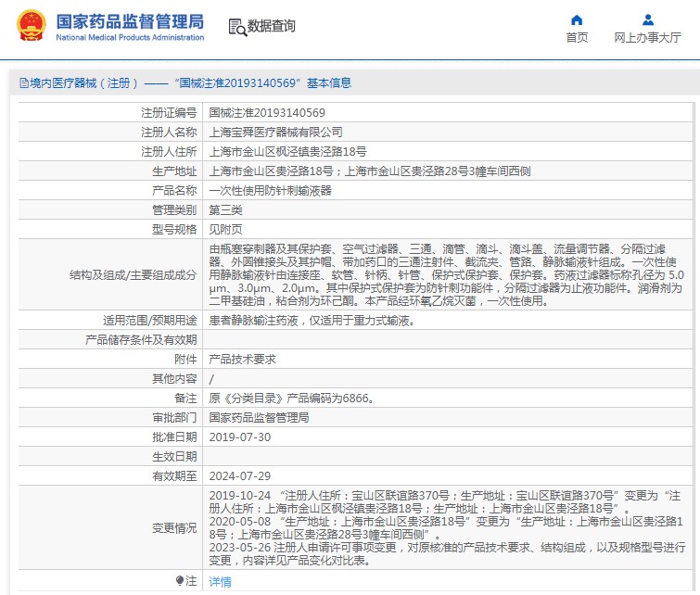Open 网上办事大厅 text link
Viewport: 700px width, 595px height.
(647, 37)
